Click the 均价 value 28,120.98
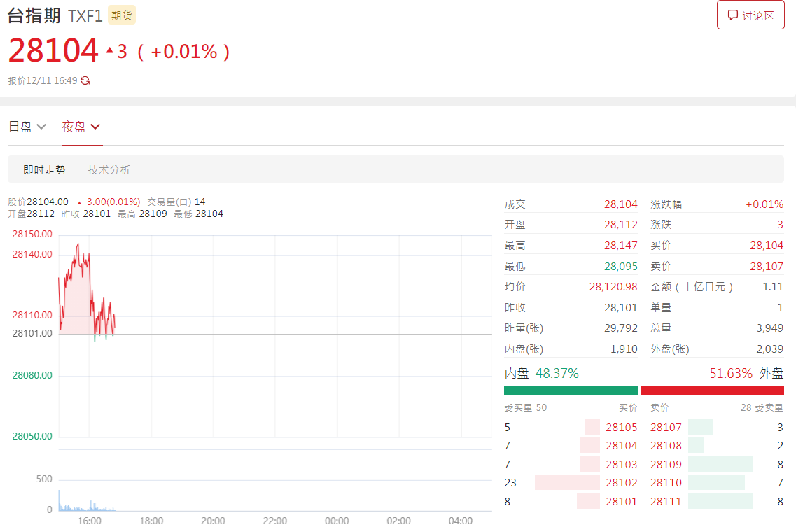The image size is (796, 532). point(613,287)
